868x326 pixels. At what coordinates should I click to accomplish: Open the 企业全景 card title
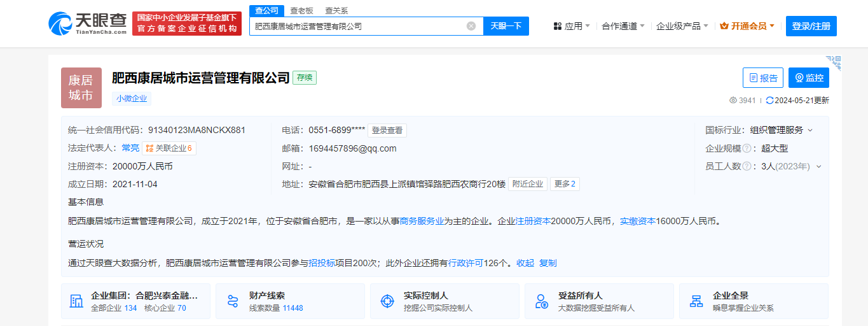click(731, 295)
